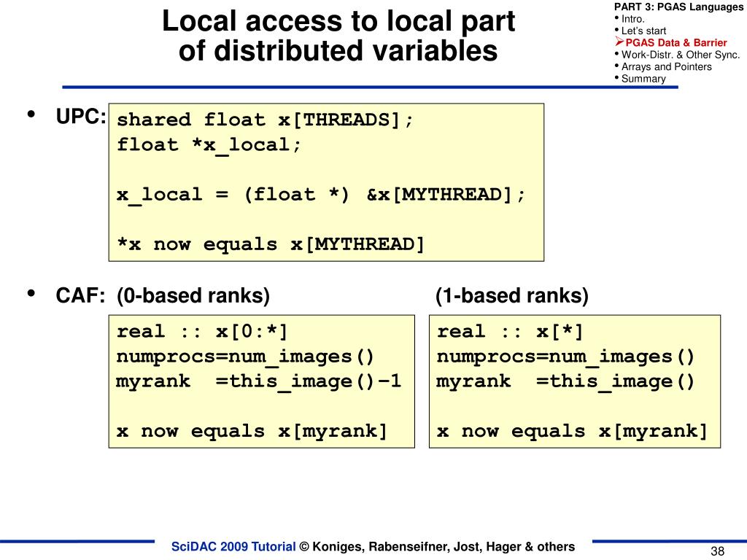
Task: Click the (0-based ranks) heading
Action: [x=193, y=296]
